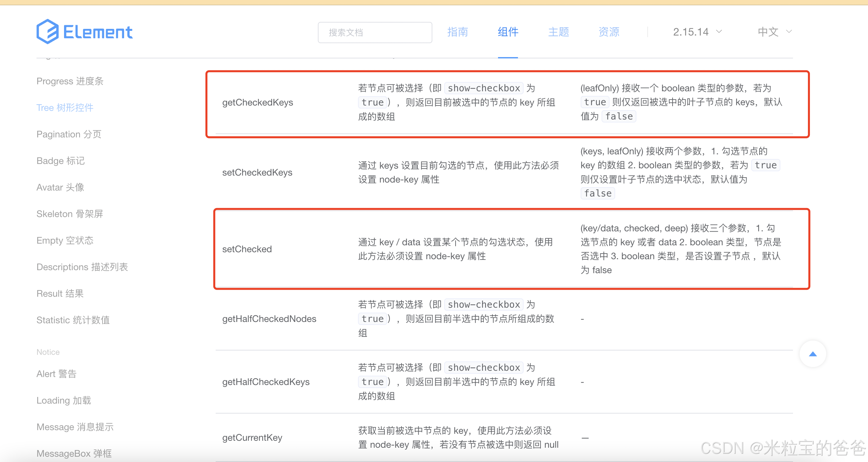Open the 主题 navigation tab
Image resolution: width=868 pixels, height=462 pixels.
[558, 32]
